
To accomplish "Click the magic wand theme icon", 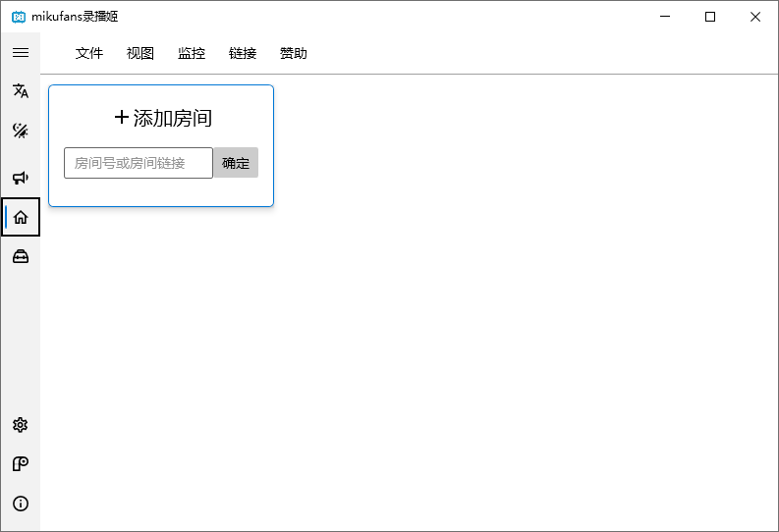I will 20,131.
